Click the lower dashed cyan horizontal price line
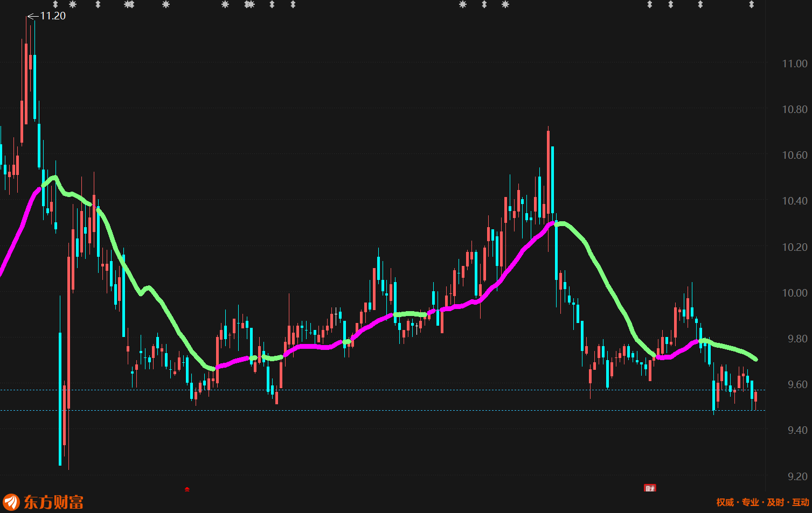812x513 pixels. tap(383, 411)
